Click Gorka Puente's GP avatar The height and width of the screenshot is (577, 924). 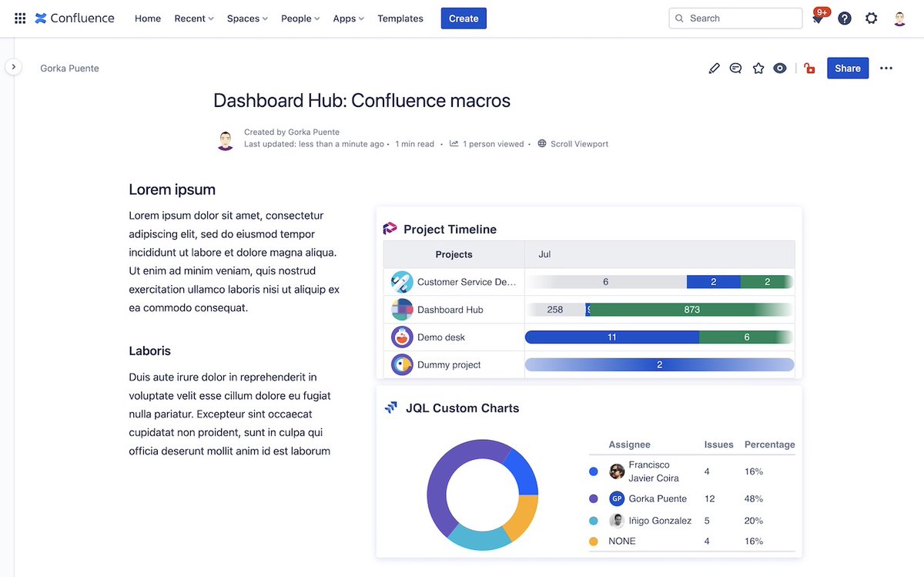617,498
